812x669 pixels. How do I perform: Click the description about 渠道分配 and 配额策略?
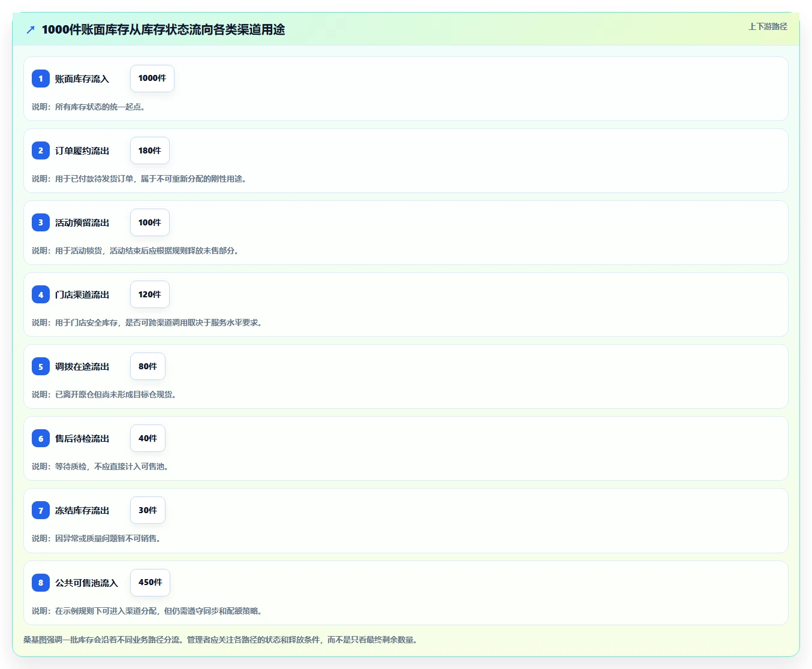click(148, 611)
